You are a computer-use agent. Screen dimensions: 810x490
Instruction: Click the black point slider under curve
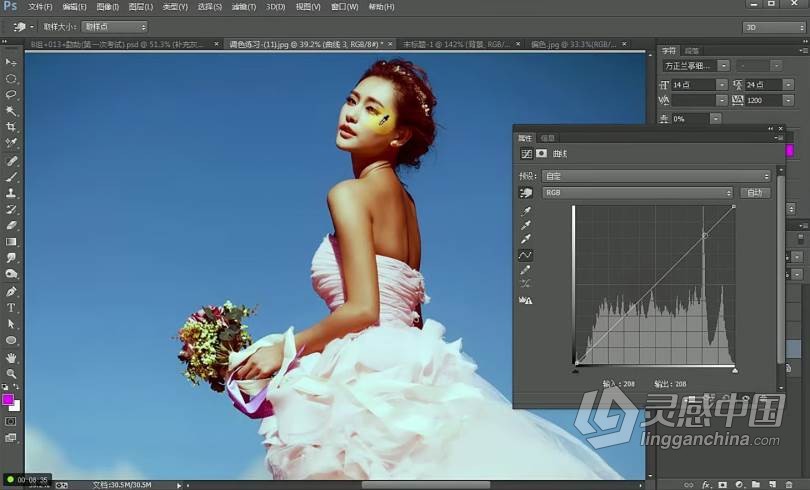pyautogui.click(x=576, y=370)
